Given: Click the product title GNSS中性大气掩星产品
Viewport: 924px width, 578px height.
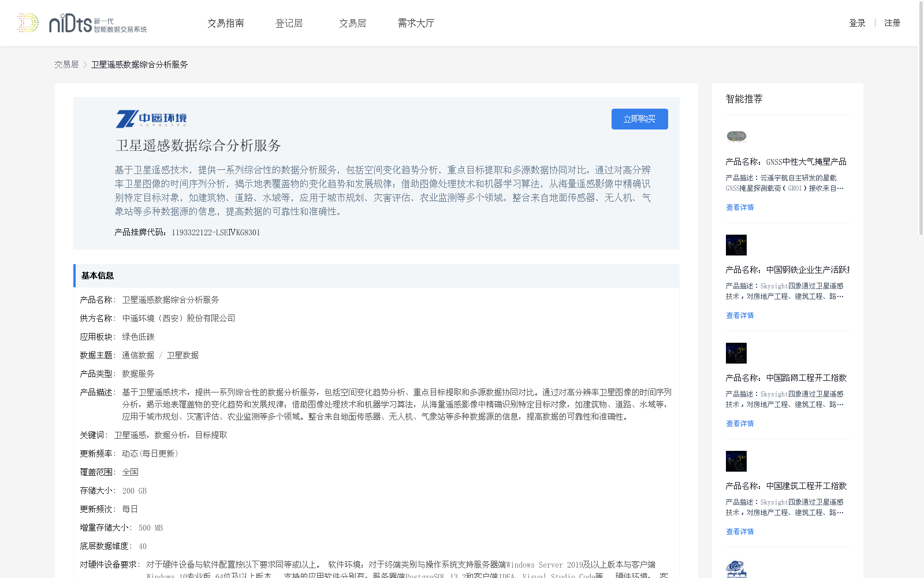Looking at the screenshot, I should pos(806,162).
